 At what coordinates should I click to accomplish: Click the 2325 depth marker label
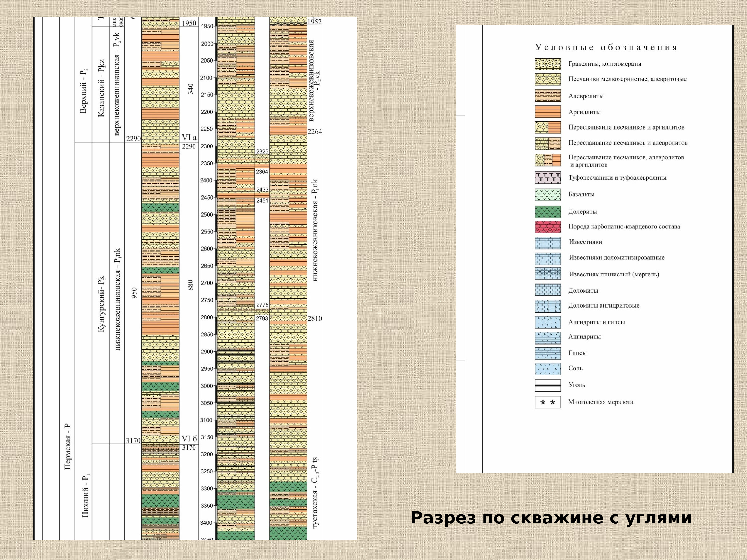[x=262, y=152]
